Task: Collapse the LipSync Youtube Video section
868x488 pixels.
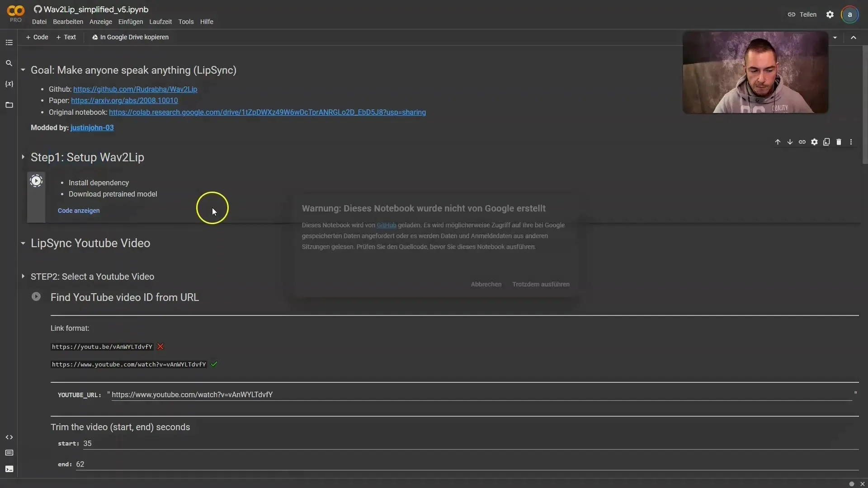Action: [23, 243]
